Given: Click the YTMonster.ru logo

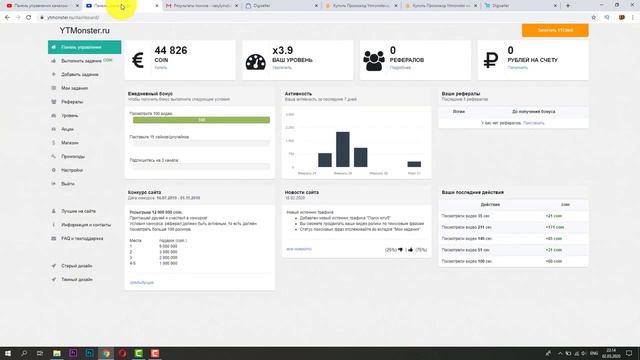Looking at the screenshot, I should [84, 31].
